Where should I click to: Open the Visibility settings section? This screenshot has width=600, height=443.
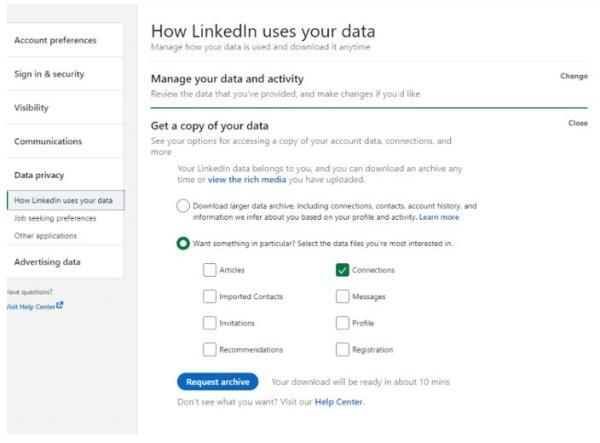(32, 108)
